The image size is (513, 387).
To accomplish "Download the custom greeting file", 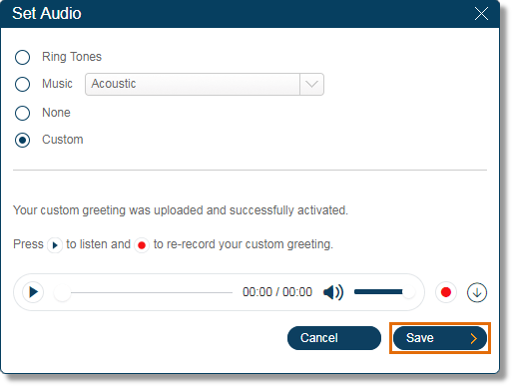I will (477, 292).
